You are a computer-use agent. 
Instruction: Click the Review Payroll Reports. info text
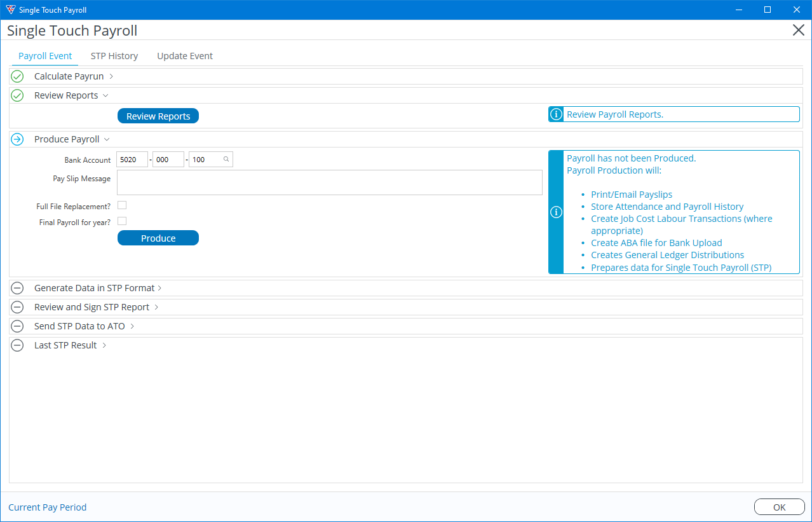pyautogui.click(x=615, y=114)
